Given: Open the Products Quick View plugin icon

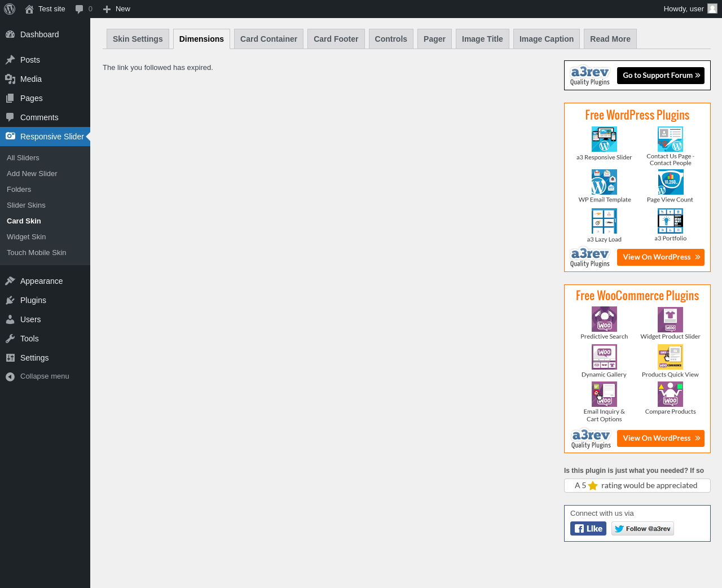Looking at the screenshot, I should coord(670,357).
